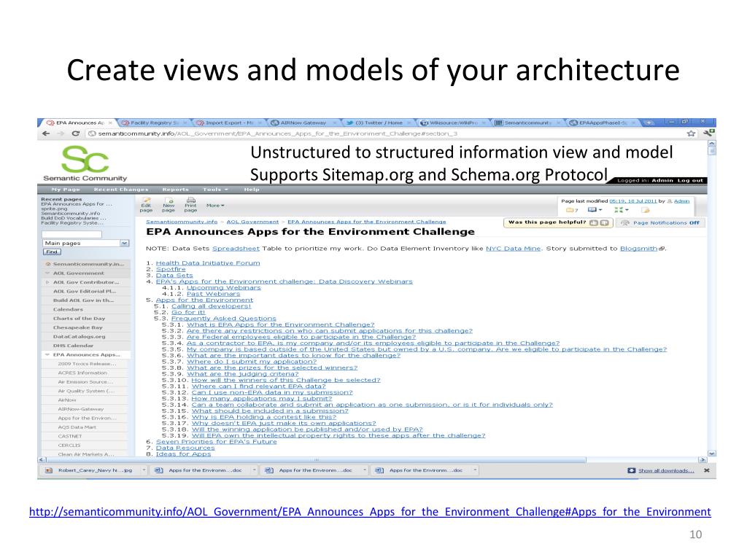Image resolution: width=747 pixels, height=560 pixels.
Task: Open the Frequently Asked Questions link
Action: (x=224, y=318)
